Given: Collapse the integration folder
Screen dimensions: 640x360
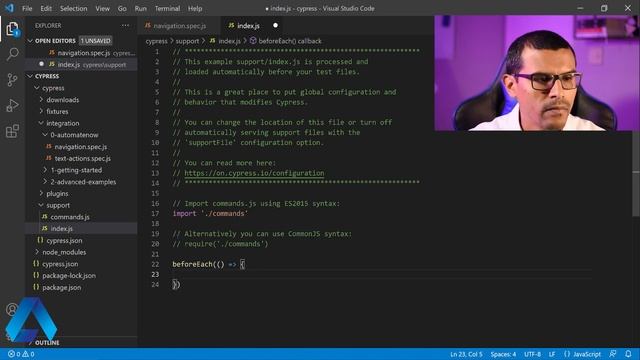Looking at the screenshot, I should click(41, 123).
